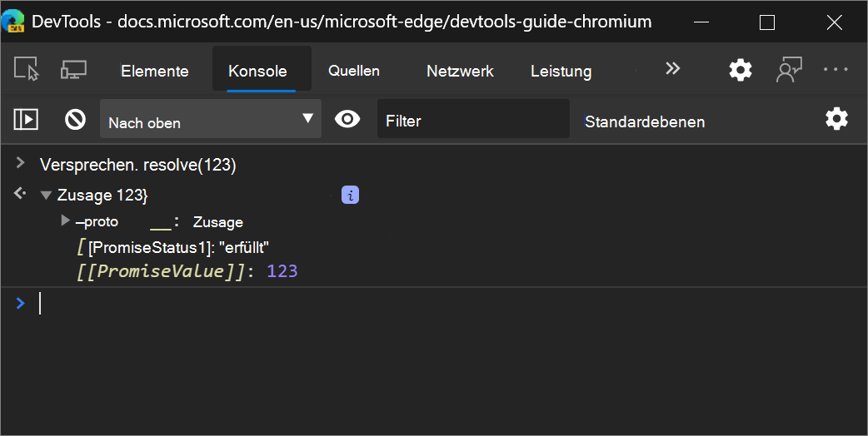Switch to the Netzwerk tab
Screen dimensions: 868x436
460,72
